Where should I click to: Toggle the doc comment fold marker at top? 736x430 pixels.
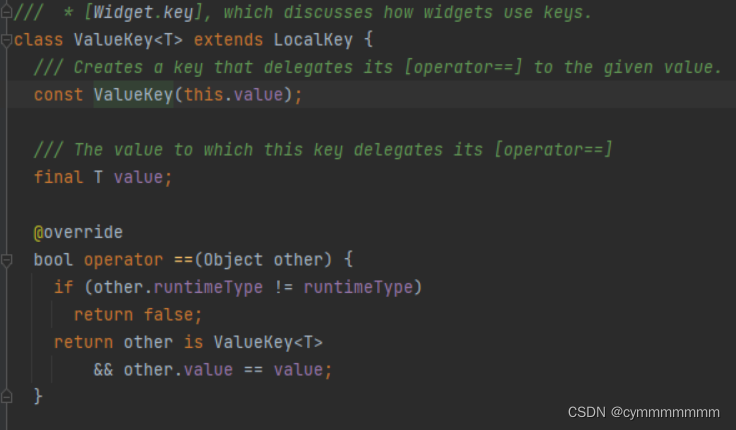click(7, 14)
